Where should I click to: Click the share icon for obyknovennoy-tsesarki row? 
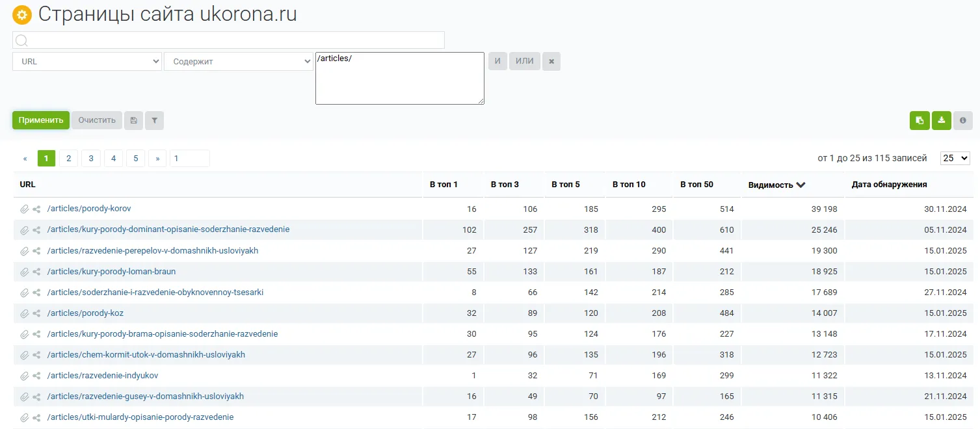(37, 292)
